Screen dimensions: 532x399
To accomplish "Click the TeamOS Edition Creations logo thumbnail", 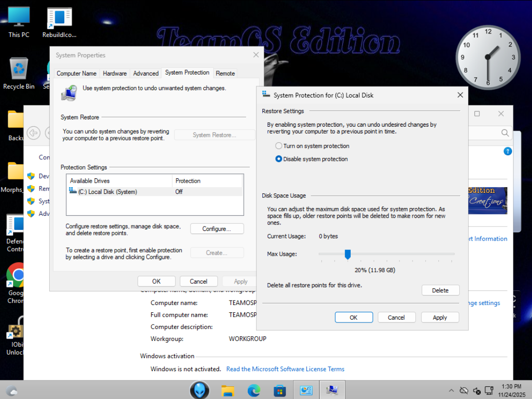I will (x=488, y=201).
